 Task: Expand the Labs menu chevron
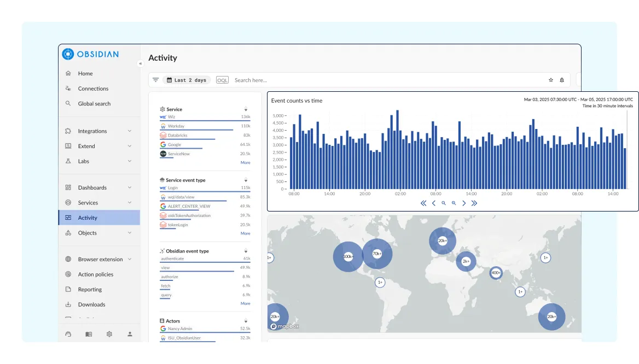click(x=130, y=161)
